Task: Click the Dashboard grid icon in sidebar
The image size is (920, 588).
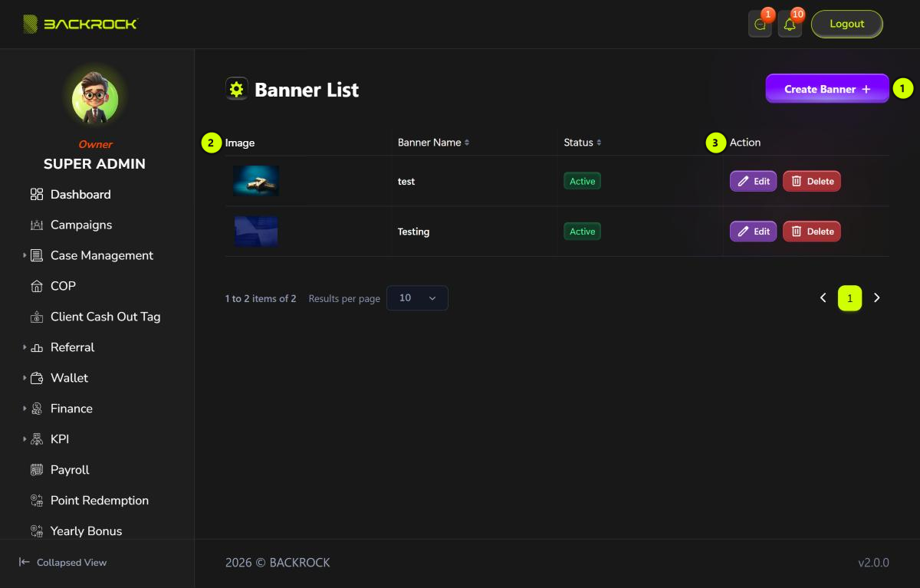Action: [37, 195]
